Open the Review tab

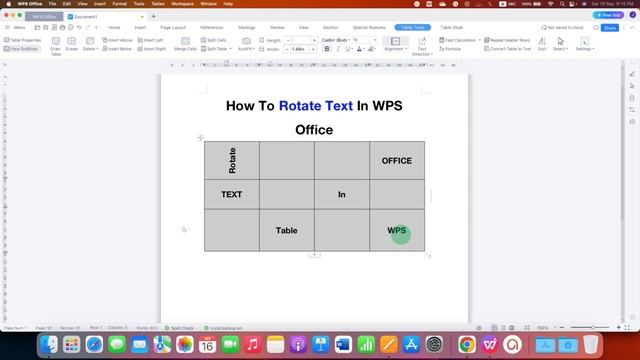pos(277,27)
